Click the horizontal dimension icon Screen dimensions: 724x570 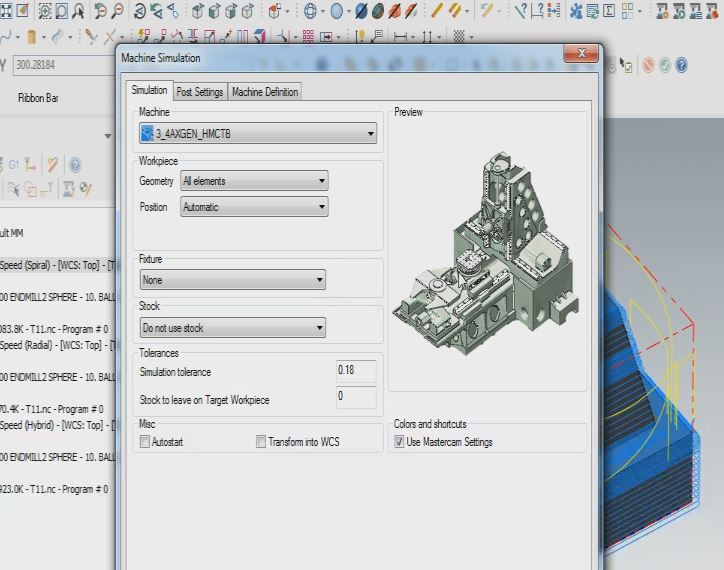[x=400, y=36]
